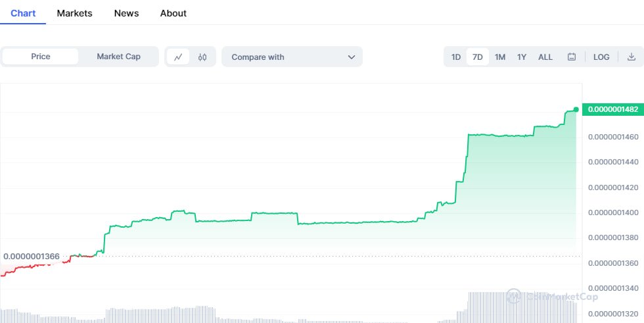Image resolution: width=644 pixels, height=323 pixels.
Task: Click the 0.0000001420 axis label
Action: click(613, 187)
